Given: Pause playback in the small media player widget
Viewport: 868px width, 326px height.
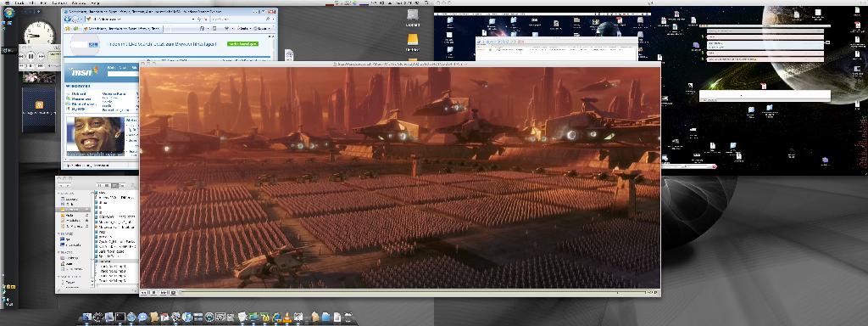Looking at the screenshot, I should (x=31, y=57).
